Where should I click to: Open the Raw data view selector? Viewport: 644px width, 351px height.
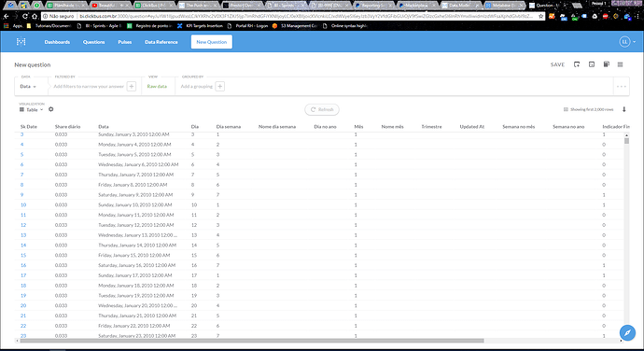pyautogui.click(x=157, y=86)
